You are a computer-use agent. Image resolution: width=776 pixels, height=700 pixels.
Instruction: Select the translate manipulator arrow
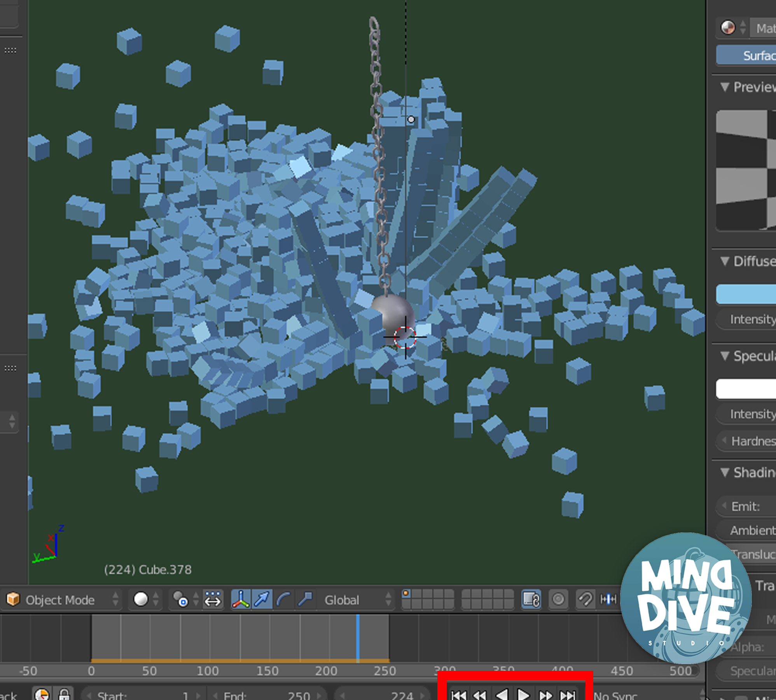262,599
